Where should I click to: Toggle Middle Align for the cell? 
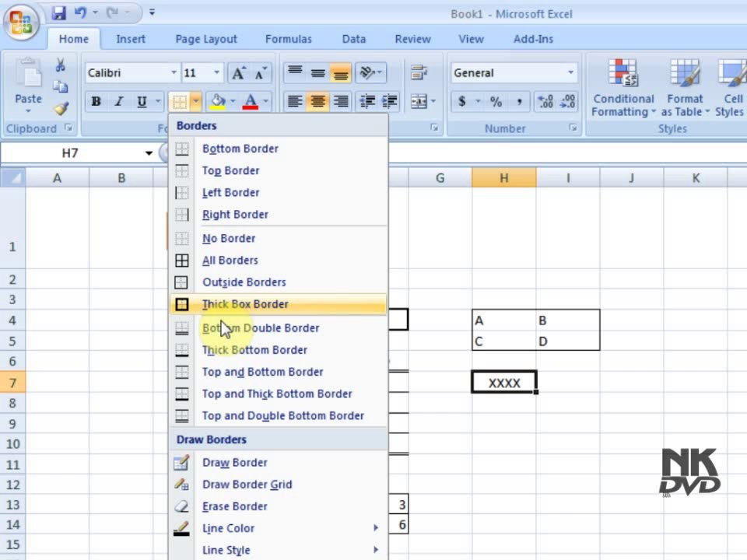pos(317,73)
